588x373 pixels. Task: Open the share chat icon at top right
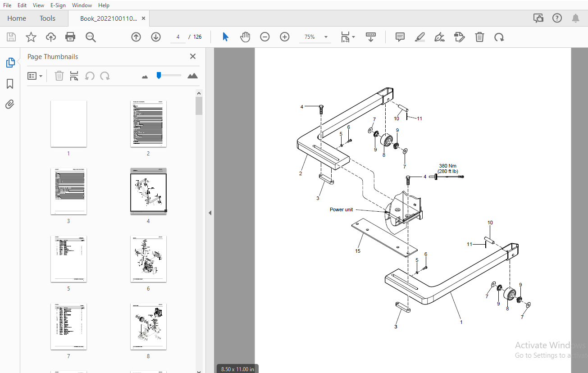(x=538, y=18)
